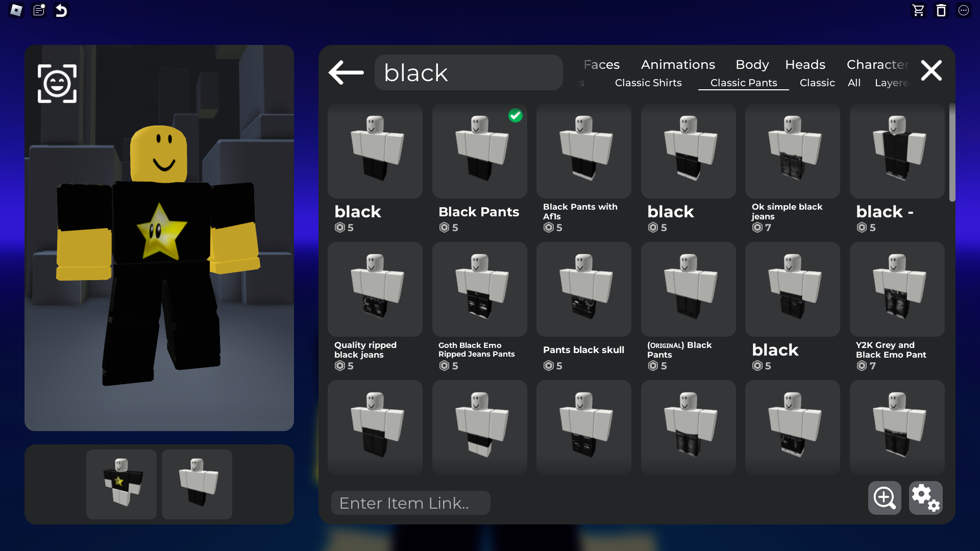
Task: Switch to Classic Shirts subtab
Action: [648, 83]
